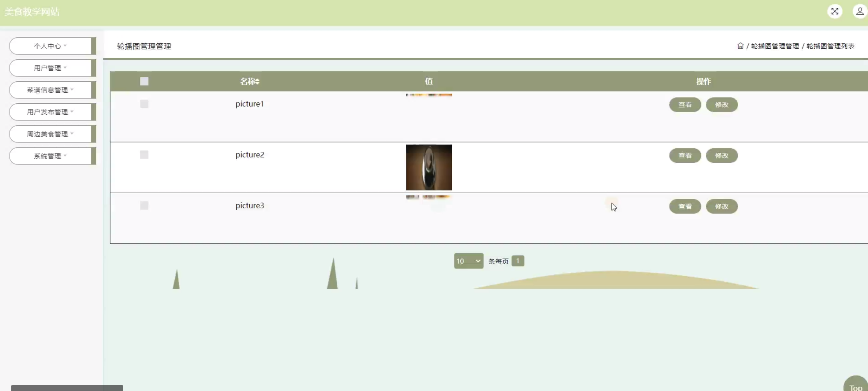Open the 系统管理 sidebar menu
The height and width of the screenshot is (391, 868).
pyautogui.click(x=50, y=156)
